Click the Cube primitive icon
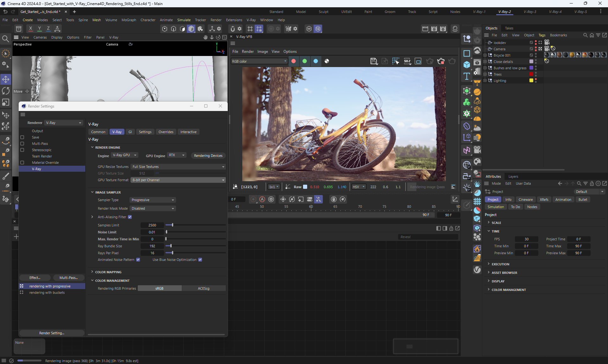Viewport: 608px width, 364px height. tap(467, 65)
